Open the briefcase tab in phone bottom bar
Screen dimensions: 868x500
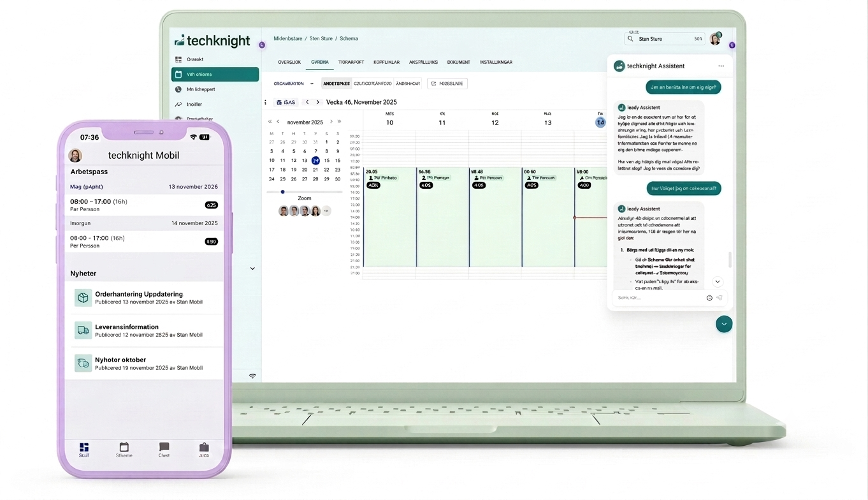tap(204, 450)
